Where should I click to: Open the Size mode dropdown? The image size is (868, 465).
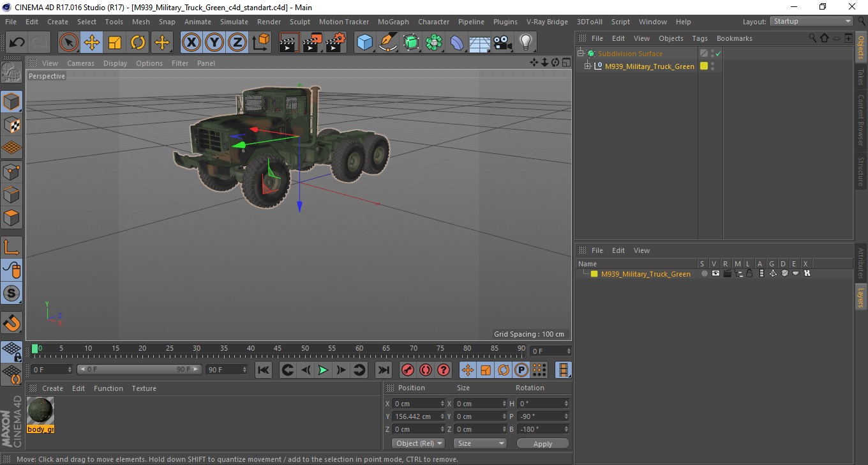(x=480, y=443)
